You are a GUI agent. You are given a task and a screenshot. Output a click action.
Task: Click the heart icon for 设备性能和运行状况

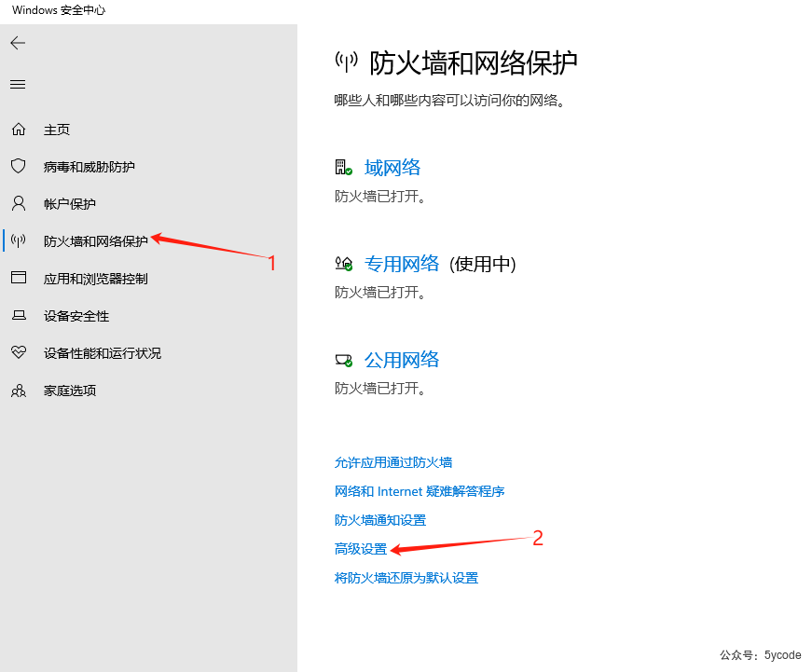coord(19,352)
